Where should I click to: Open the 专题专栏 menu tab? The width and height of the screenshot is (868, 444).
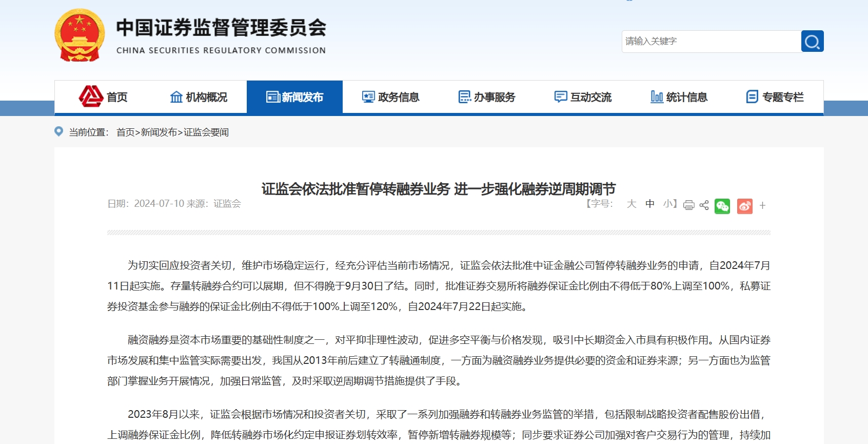[775, 97]
